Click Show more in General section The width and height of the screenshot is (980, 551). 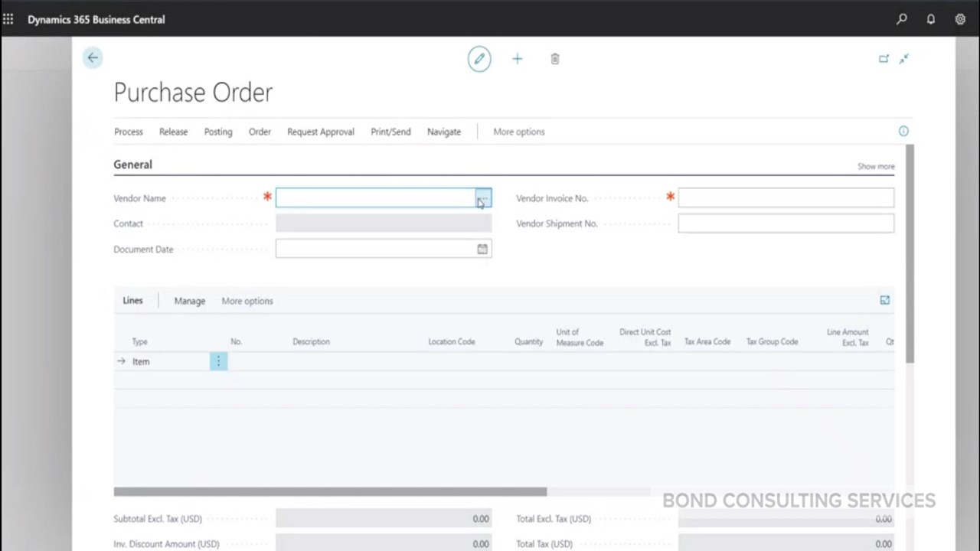click(876, 166)
